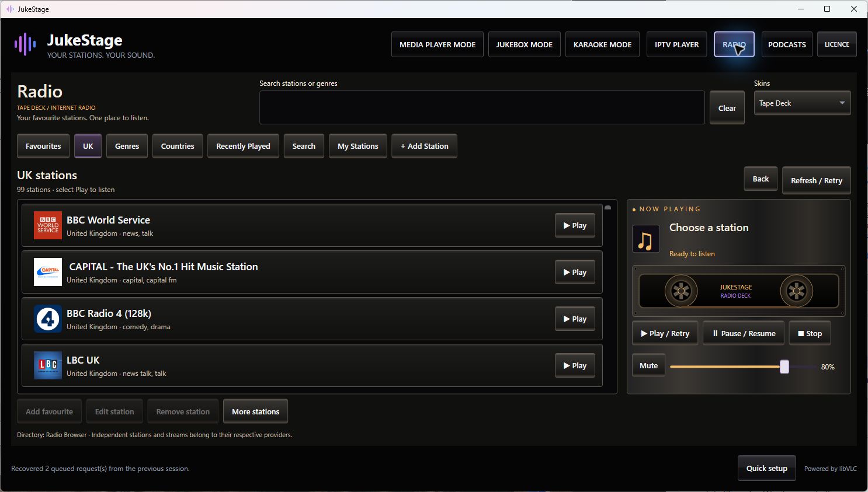The width and height of the screenshot is (868, 492).
Task: Click the music note now-playing icon
Action: click(646, 239)
